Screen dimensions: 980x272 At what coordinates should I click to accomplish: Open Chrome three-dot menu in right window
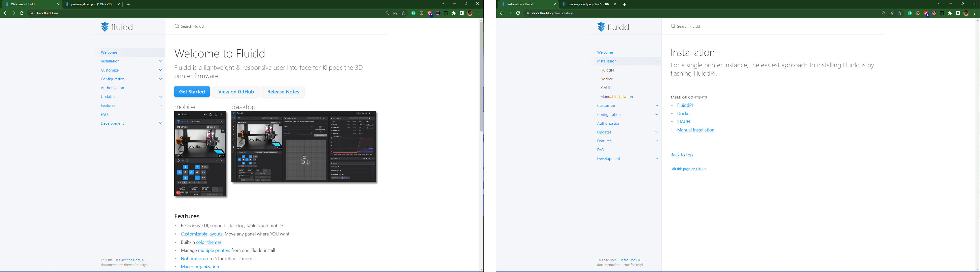click(974, 13)
